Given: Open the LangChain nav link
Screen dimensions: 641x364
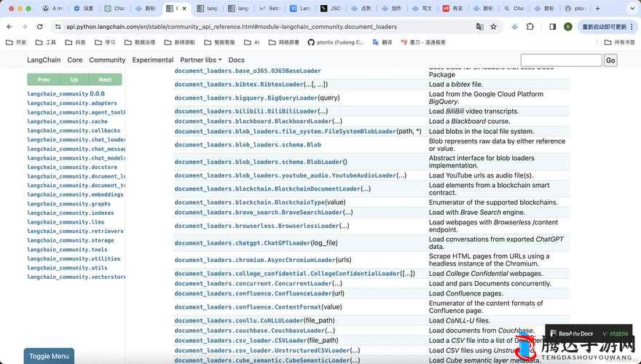Looking at the screenshot, I should (x=44, y=60).
